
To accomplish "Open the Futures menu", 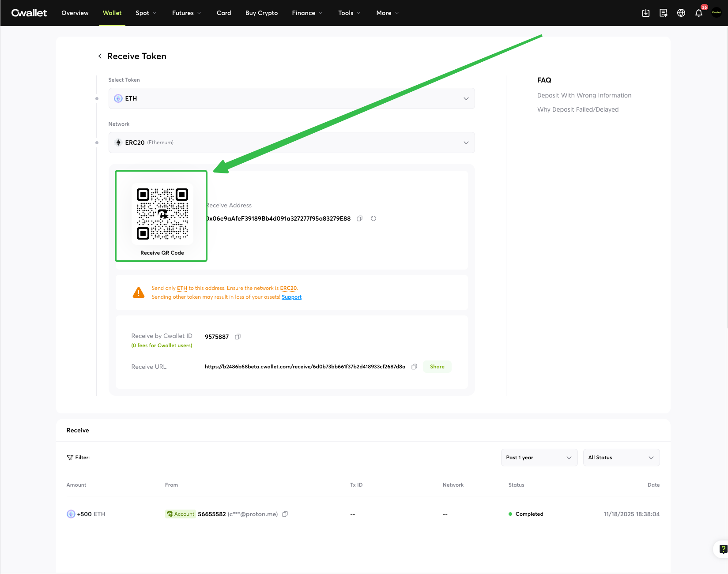I will pyautogui.click(x=186, y=13).
